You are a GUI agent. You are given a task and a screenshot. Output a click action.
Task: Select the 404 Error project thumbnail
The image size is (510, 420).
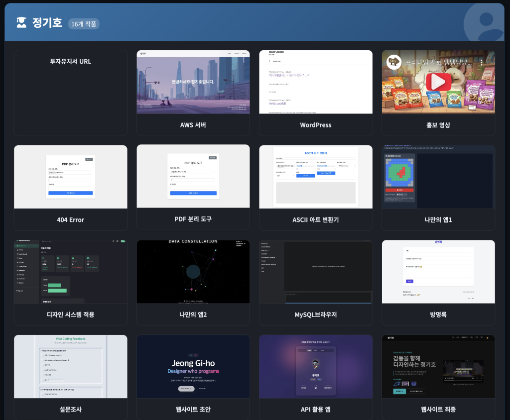(x=70, y=177)
